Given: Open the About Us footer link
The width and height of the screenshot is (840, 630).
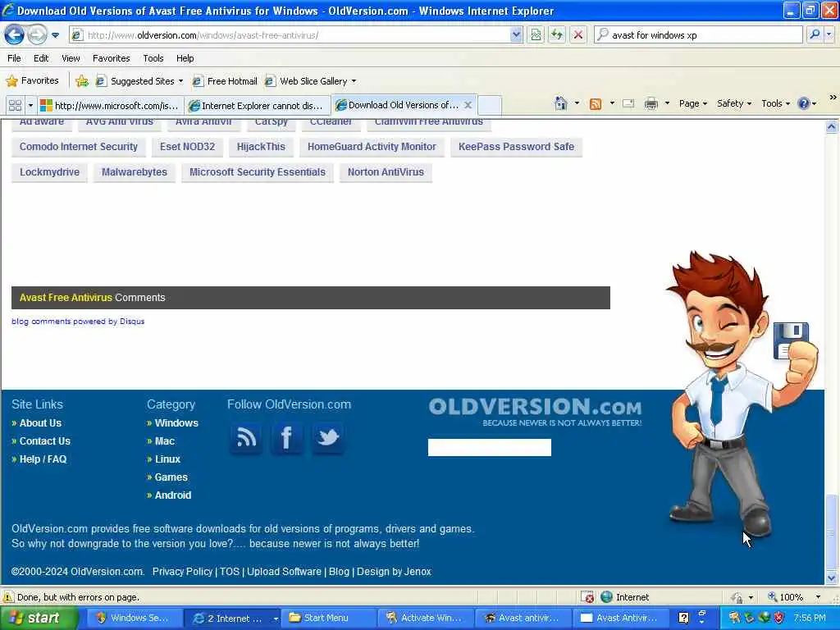Looking at the screenshot, I should point(40,423).
